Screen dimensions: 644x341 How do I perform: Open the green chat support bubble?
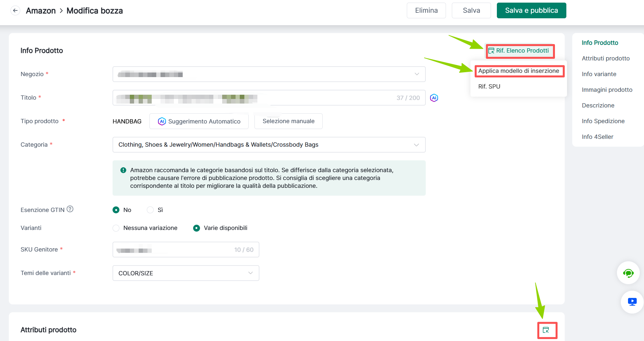tap(628, 273)
